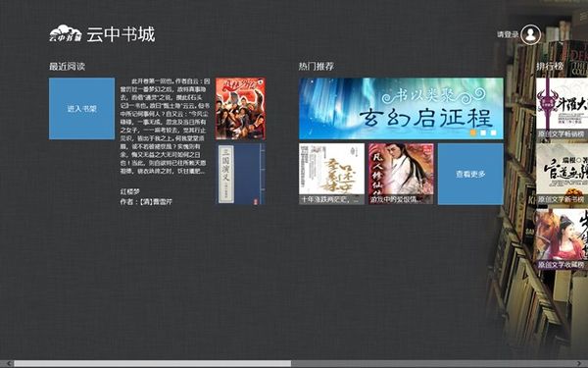Click the scrollbar left arrow

(8, 363)
